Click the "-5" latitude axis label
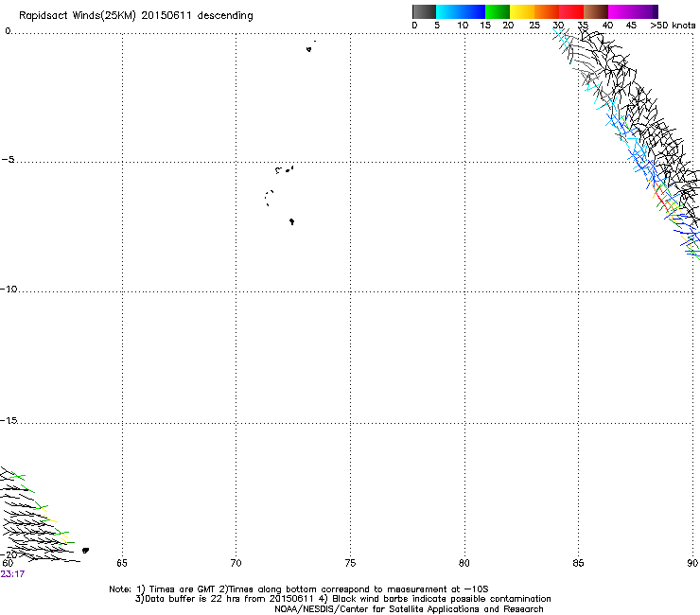This screenshot has height=615, width=700. tap(8, 159)
